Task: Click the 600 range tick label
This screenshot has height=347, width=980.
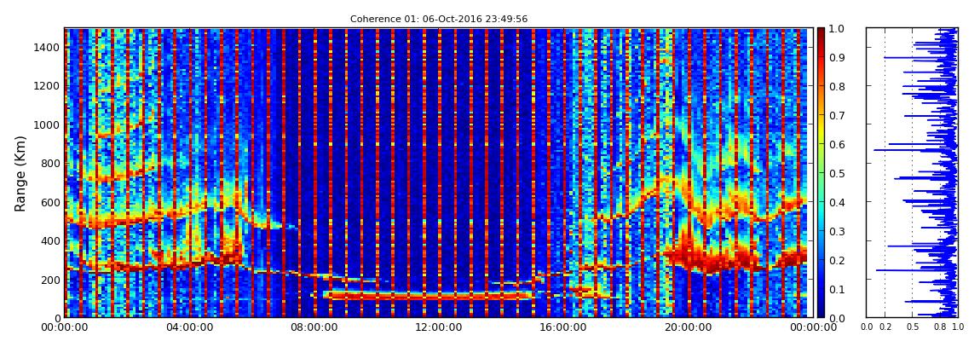Action: click(49, 202)
